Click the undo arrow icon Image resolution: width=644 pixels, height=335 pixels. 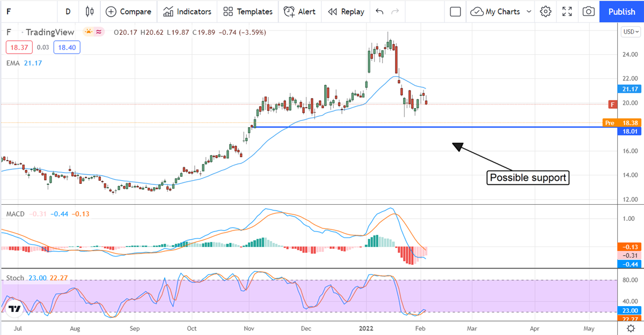(x=380, y=11)
